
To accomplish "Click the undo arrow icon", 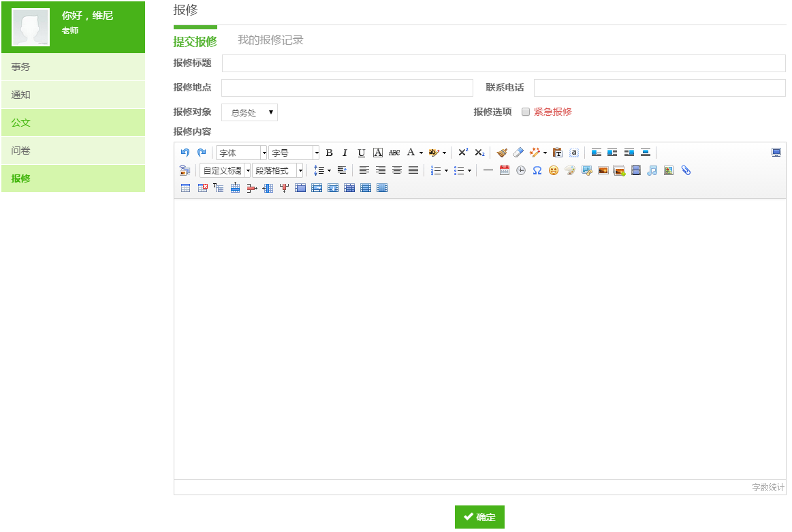I will click(185, 153).
